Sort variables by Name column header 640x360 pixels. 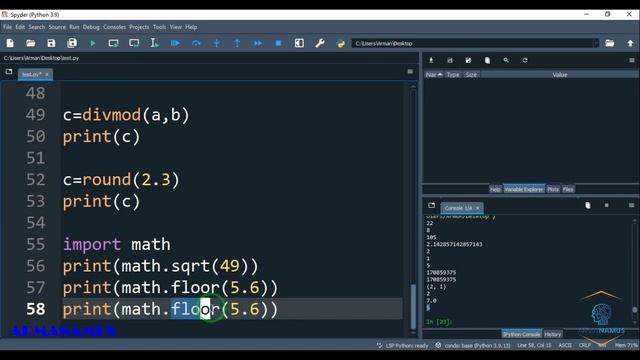(433, 75)
